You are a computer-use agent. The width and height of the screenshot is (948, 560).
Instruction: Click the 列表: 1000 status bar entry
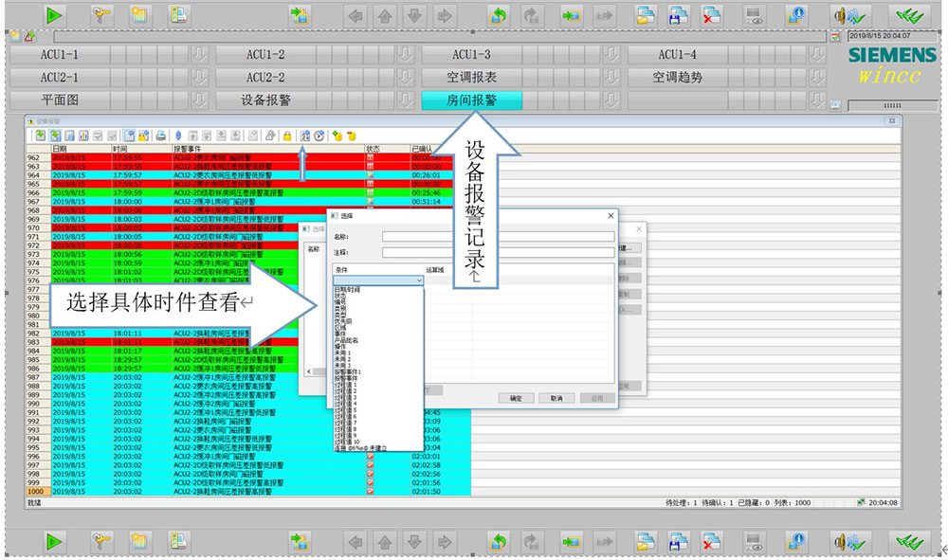[x=793, y=502]
